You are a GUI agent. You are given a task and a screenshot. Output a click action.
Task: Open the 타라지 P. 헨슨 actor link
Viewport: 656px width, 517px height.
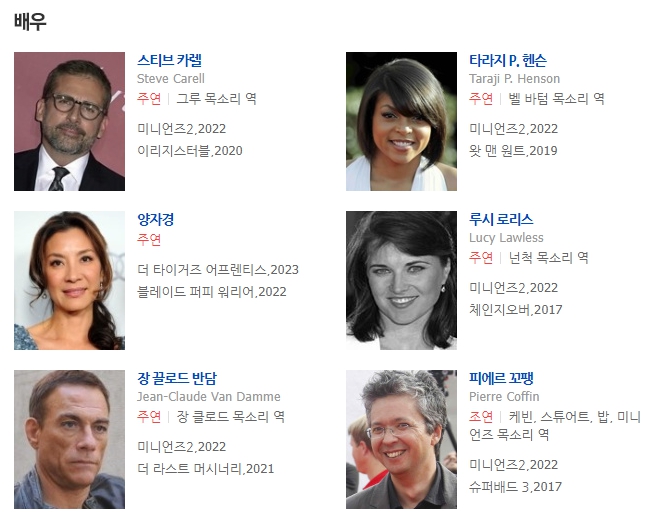[x=507, y=60]
